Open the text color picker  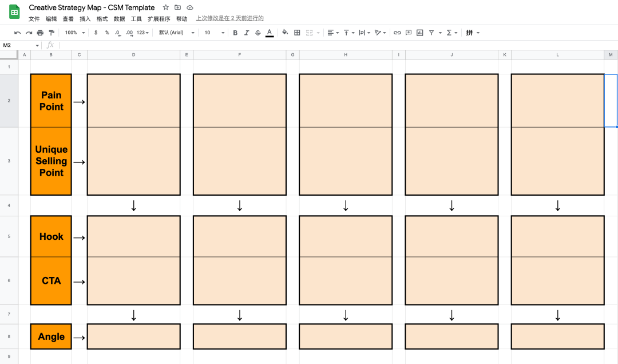(x=270, y=33)
